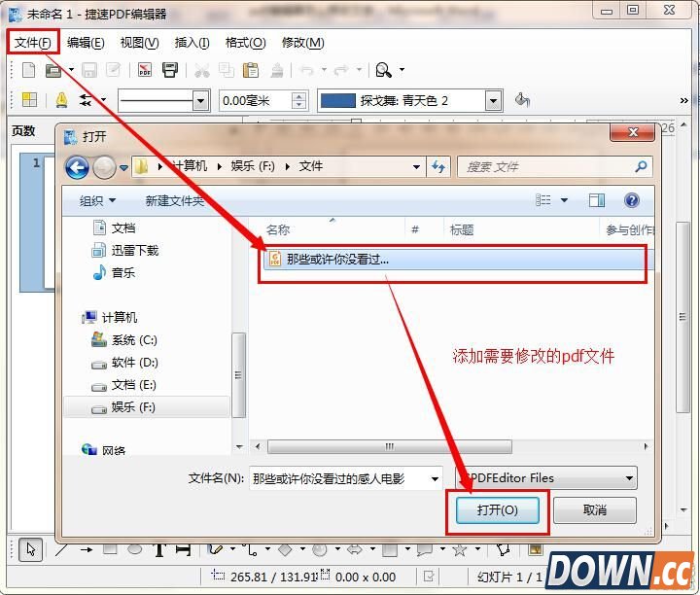700x595 pixels.
Task: Click the zoom magnifier tool icon
Action: (x=383, y=70)
